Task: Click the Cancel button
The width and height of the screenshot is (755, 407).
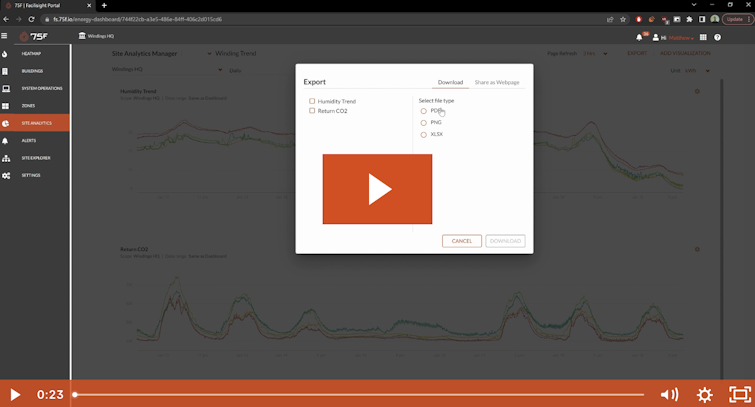Action: 462,241
